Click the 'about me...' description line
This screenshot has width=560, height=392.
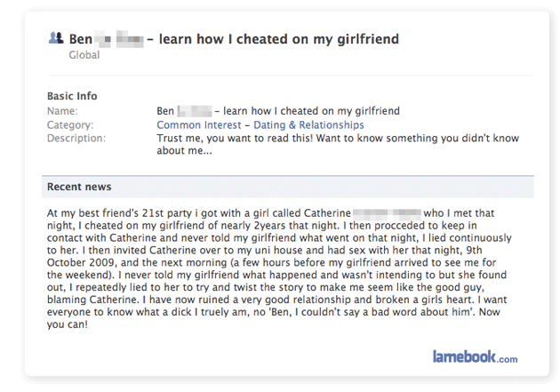(185, 150)
